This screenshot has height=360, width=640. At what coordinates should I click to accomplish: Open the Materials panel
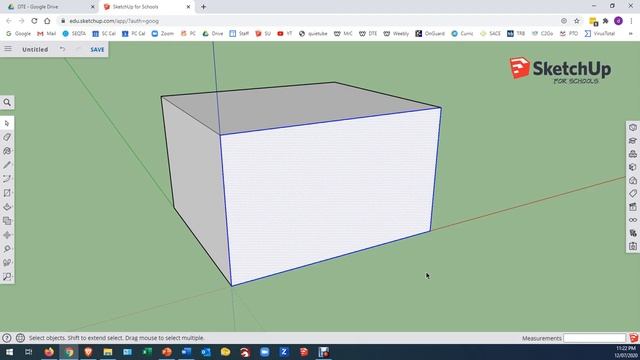pos(633,167)
